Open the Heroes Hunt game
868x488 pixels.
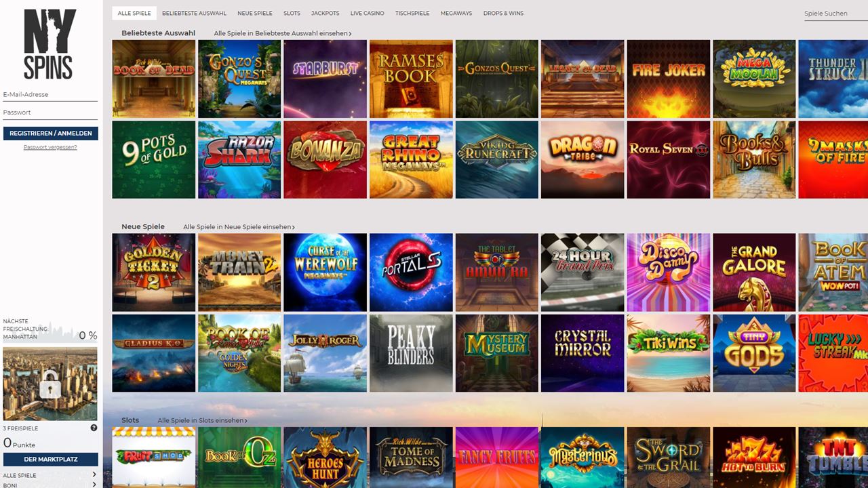coord(325,457)
